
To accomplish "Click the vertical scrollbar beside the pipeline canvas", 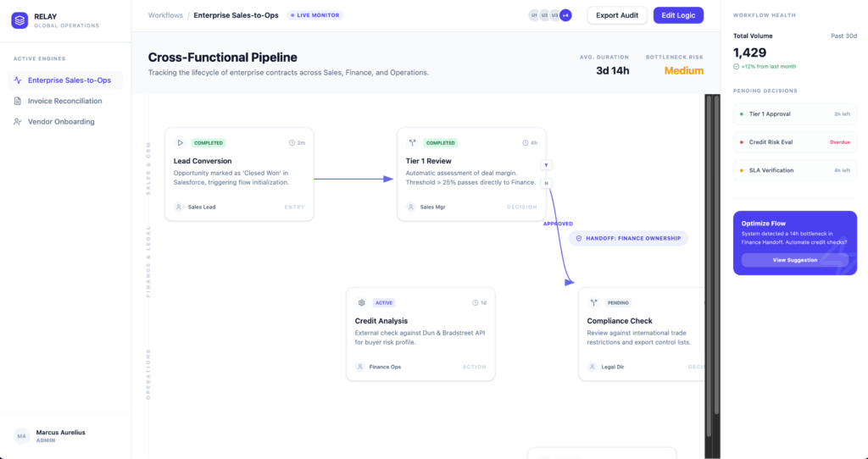I will 716,254.
